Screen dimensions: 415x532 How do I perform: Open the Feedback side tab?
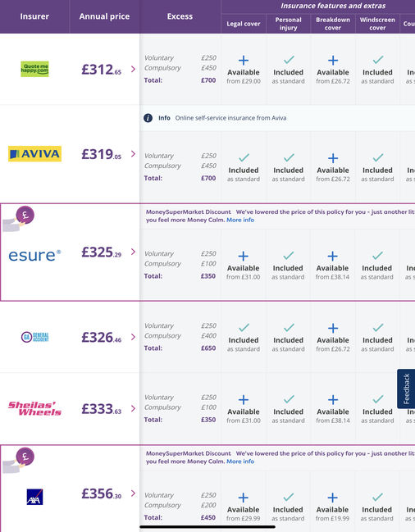click(x=406, y=389)
